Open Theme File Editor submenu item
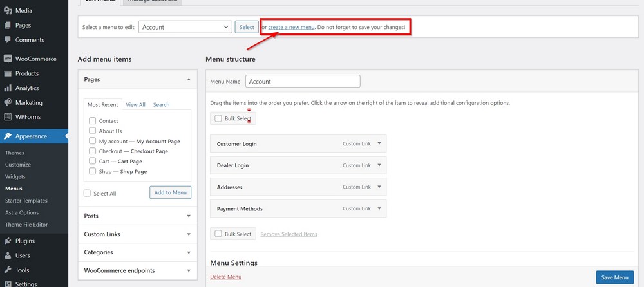This screenshot has height=287, width=644. pyautogui.click(x=26, y=225)
